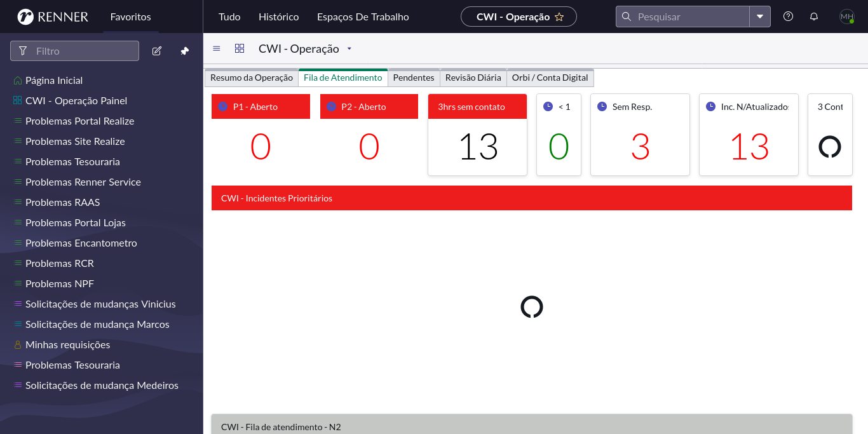Open Minhas requisições

68,344
